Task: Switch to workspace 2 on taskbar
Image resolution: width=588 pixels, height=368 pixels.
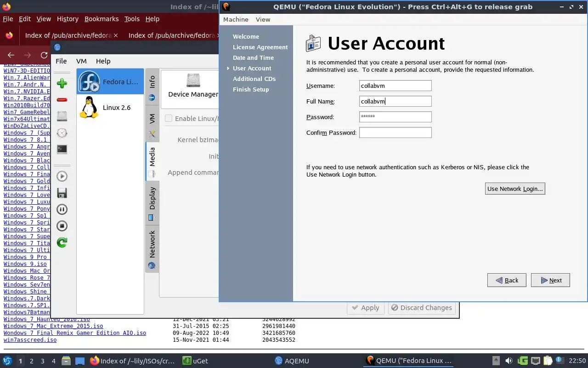Action: pos(32,361)
